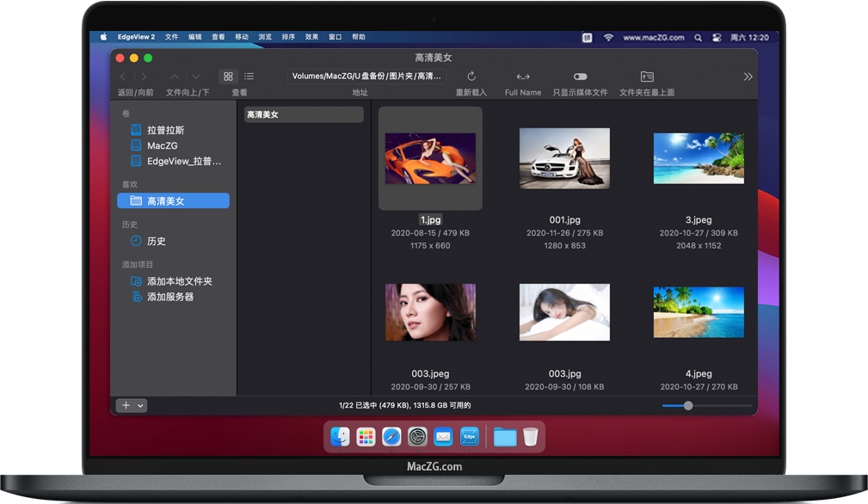Click the thumbnail size slider handle
The width and height of the screenshot is (868, 504).
tap(688, 406)
